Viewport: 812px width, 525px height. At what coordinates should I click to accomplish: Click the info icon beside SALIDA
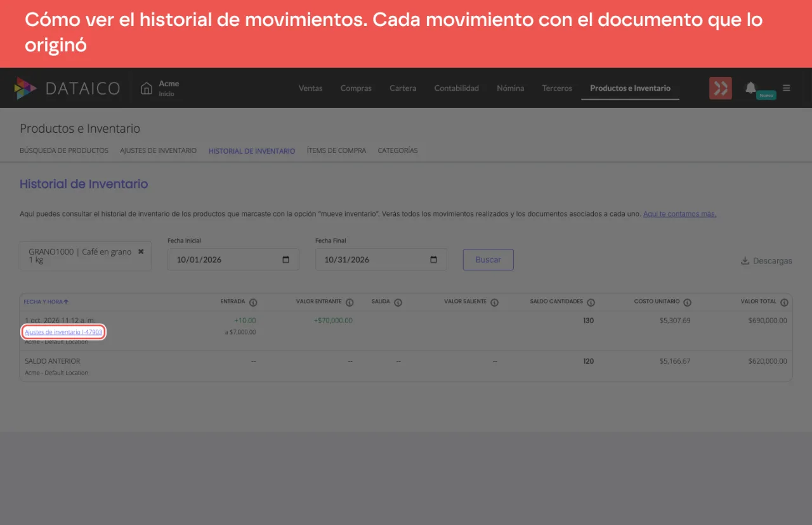tap(398, 302)
